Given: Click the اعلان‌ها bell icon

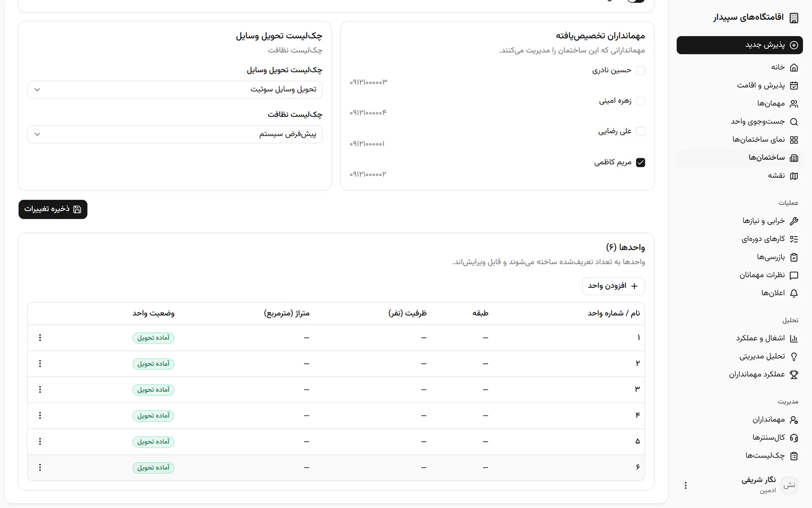Looking at the screenshot, I should 794,293.
